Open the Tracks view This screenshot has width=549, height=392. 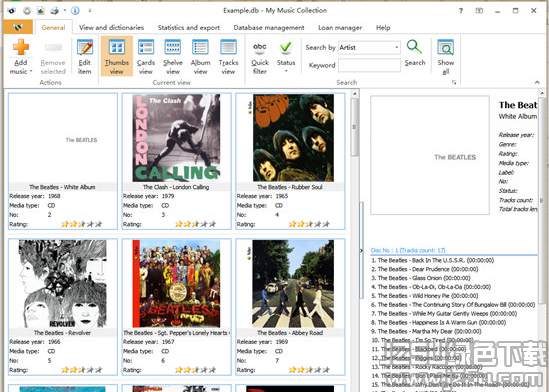[x=228, y=47]
